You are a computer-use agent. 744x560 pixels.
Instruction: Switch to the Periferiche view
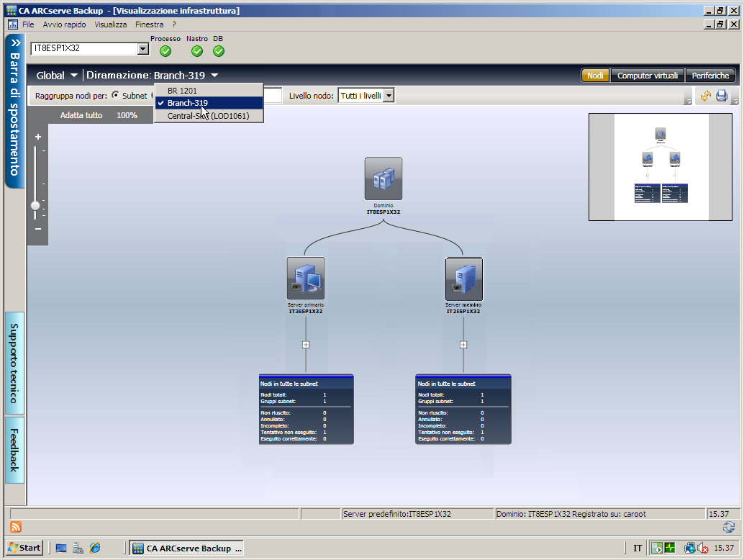(x=710, y=76)
